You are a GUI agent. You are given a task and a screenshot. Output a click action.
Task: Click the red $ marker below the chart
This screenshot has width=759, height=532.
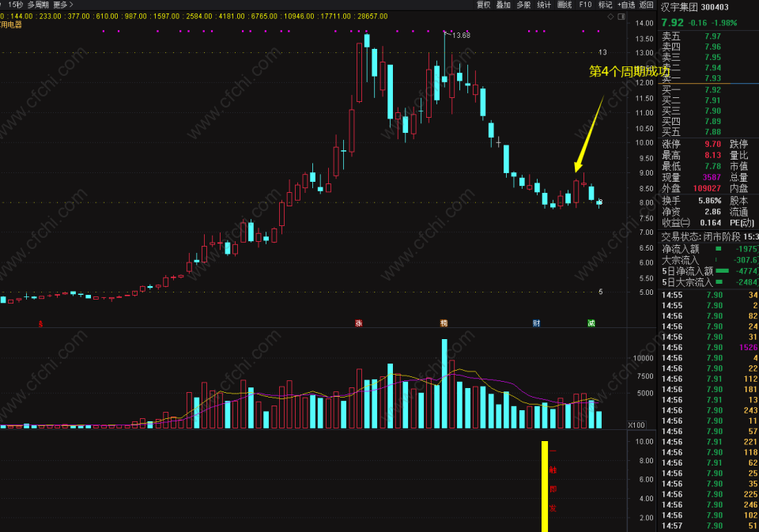(x=40, y=324)
